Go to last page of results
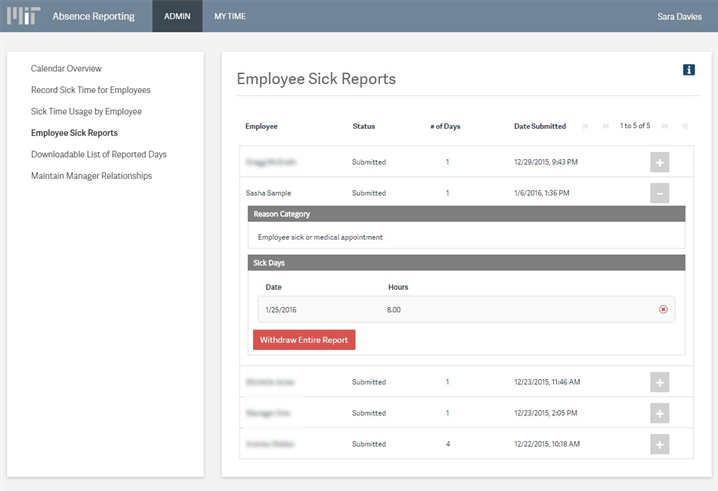The image size is (718, 491). coord(685,126)
